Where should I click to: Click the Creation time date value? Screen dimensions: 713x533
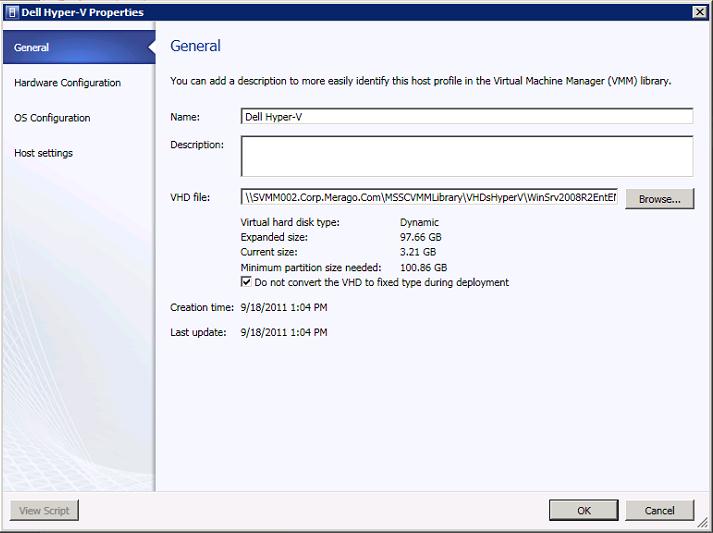click(284, 307)
